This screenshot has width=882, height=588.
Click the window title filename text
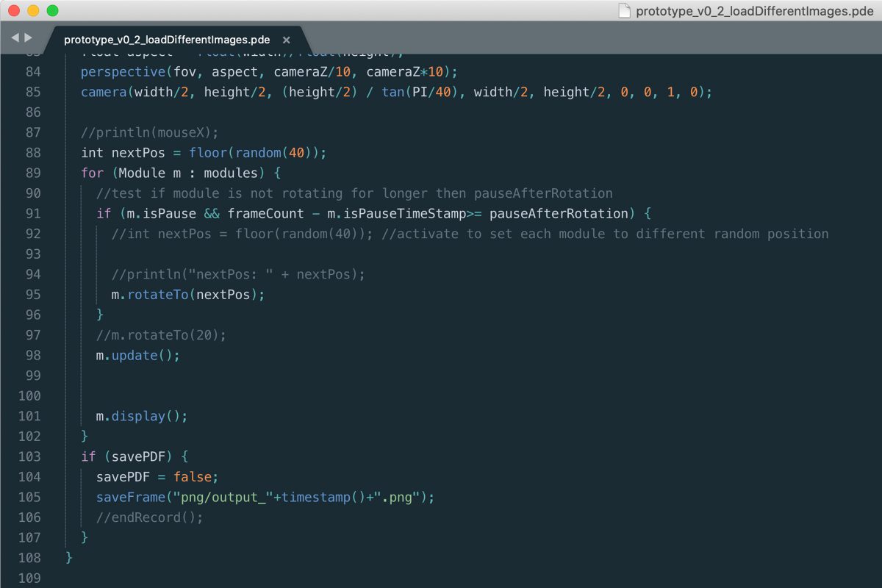[x=754, y=11]
